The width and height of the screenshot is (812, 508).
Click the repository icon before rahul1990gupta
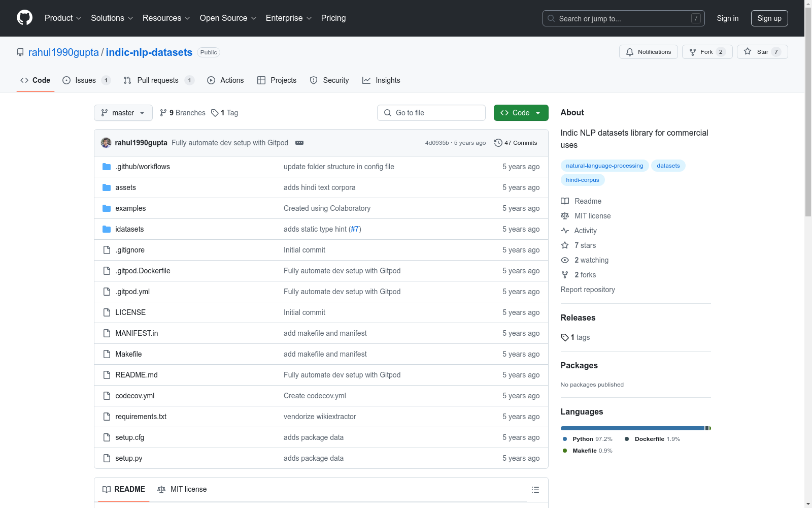click(x=20, y=52)
